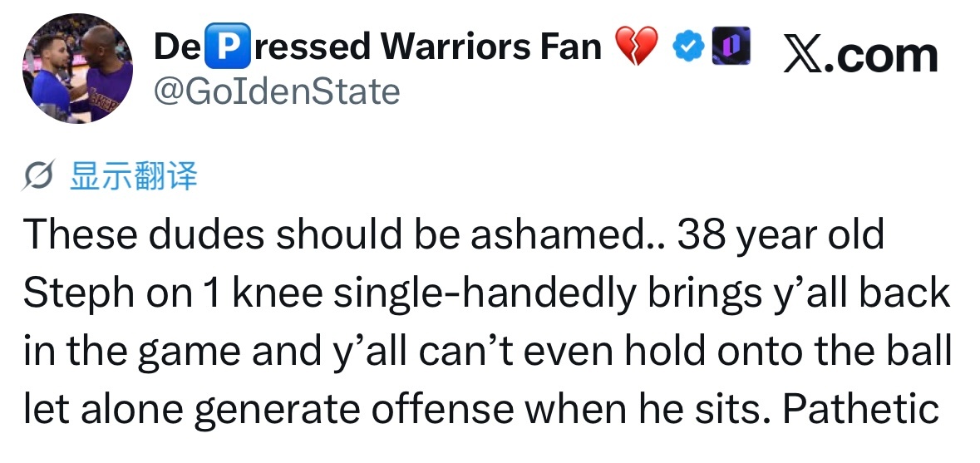This screenshot has height=463, width=980.
Task: Click the "These dudes" opening words
Action: [x=143, y=236]
